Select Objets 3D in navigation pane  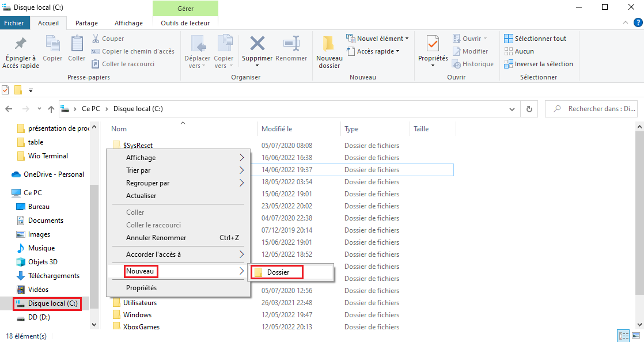pyautogui.click(x=43, y=262)
